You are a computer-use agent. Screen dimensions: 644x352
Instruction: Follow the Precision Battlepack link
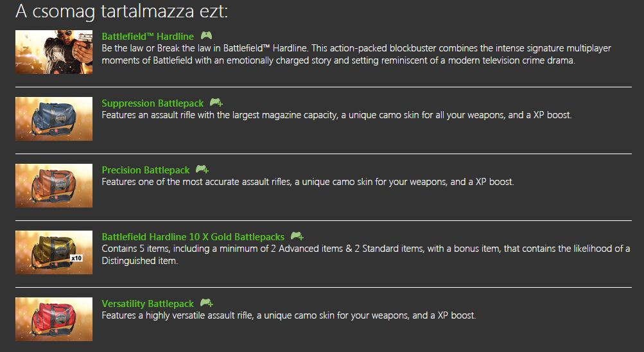pos(146,170)
